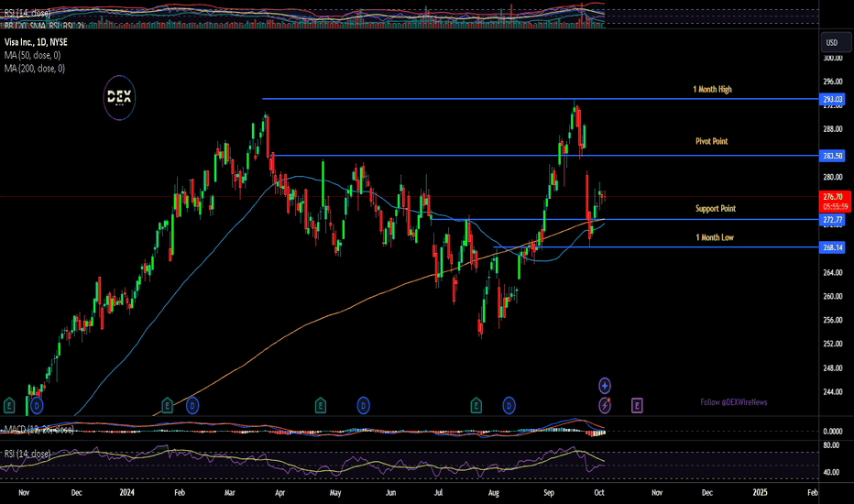Click the 2025 label on time axis
Viewport: 854px width, 504px height.
(x=760, y=493)
